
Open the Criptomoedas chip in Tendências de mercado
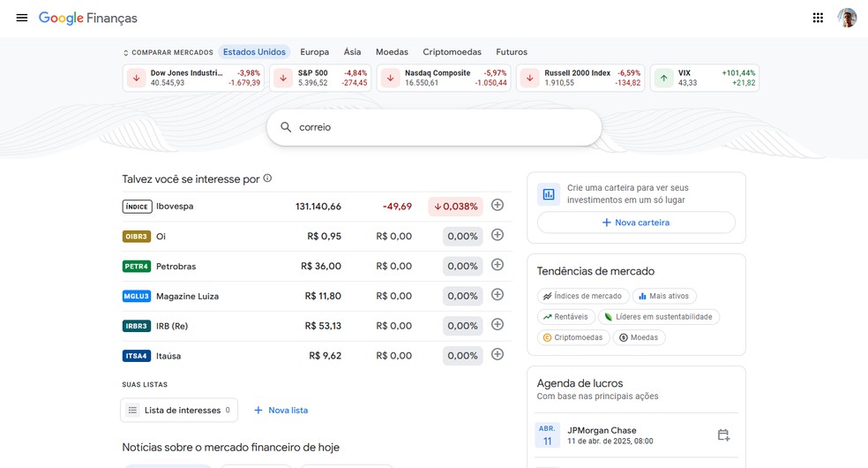tap(573, 337)
